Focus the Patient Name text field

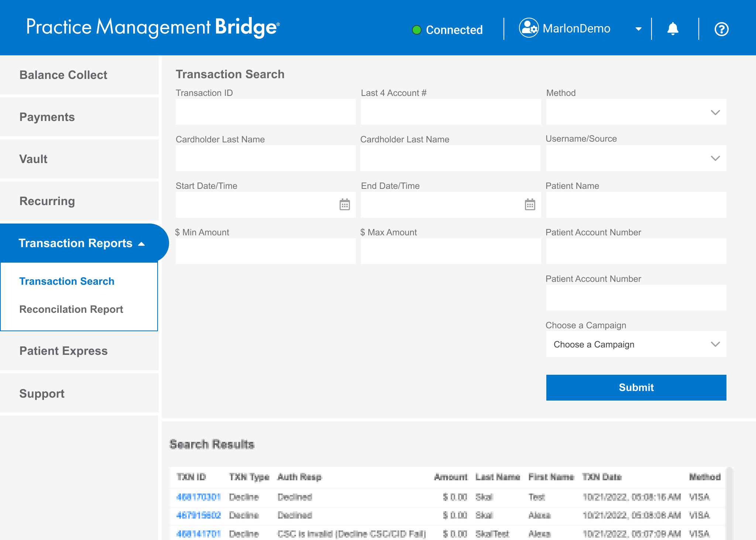636,205
